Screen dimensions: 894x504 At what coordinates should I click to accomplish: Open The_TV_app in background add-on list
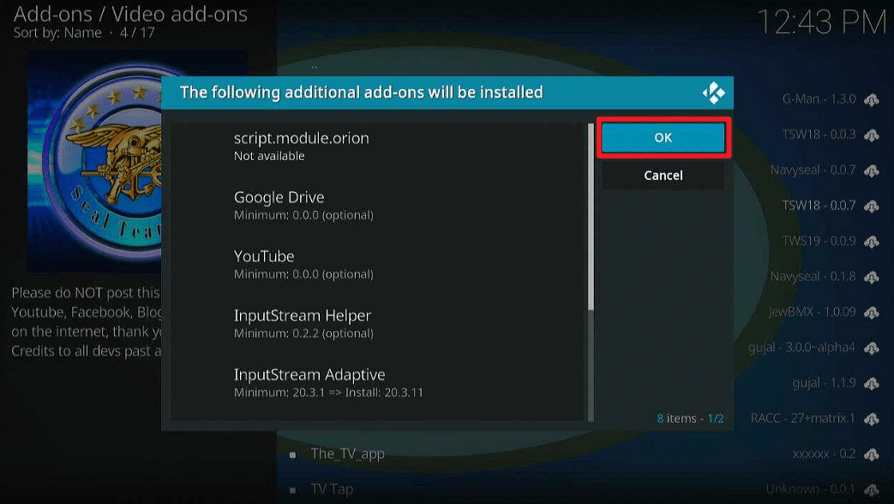pos(347,454)
